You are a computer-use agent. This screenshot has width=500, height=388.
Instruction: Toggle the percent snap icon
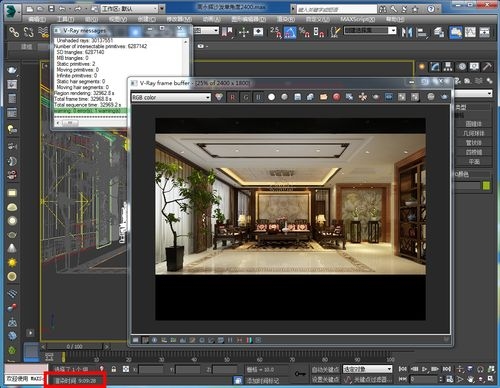[x=304, y=32]
